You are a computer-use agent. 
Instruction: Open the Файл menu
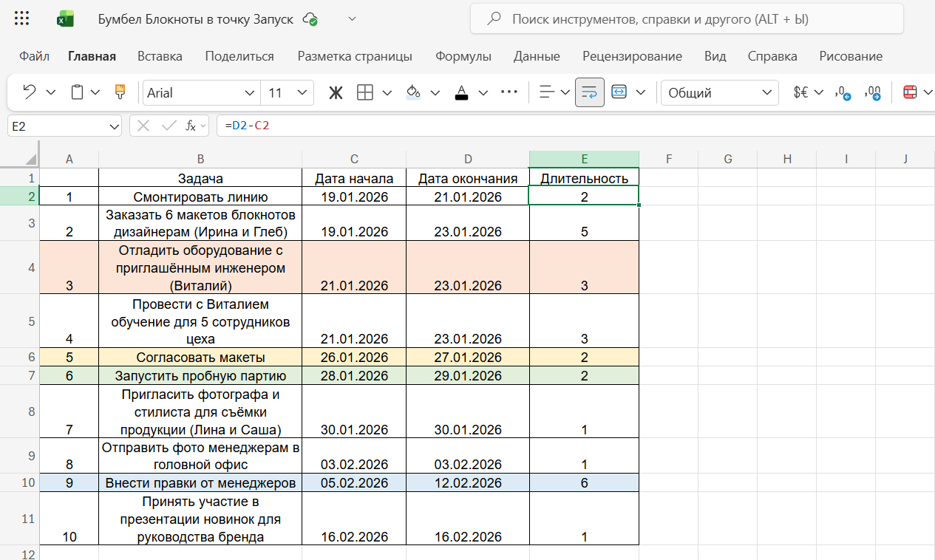(x=34, y=56)
